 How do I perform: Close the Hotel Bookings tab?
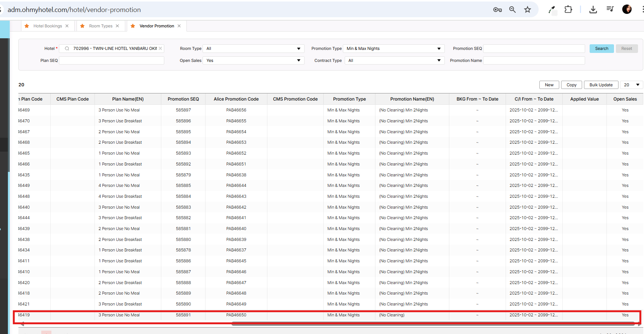click(x=67, y=26)
